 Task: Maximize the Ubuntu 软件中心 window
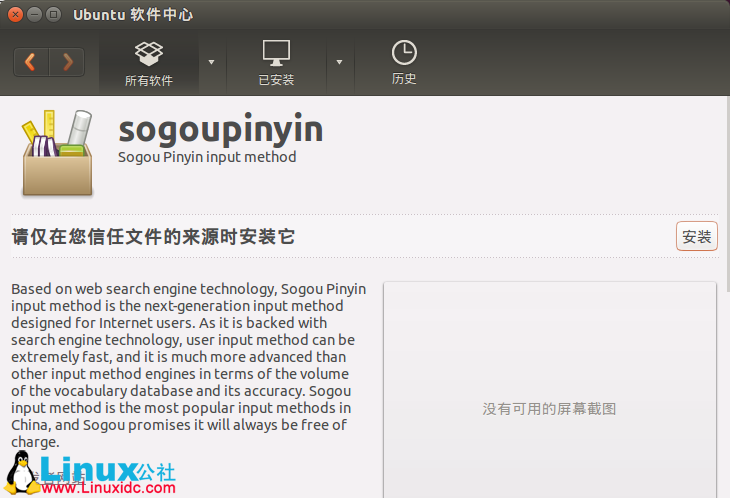tap(54, 14)
